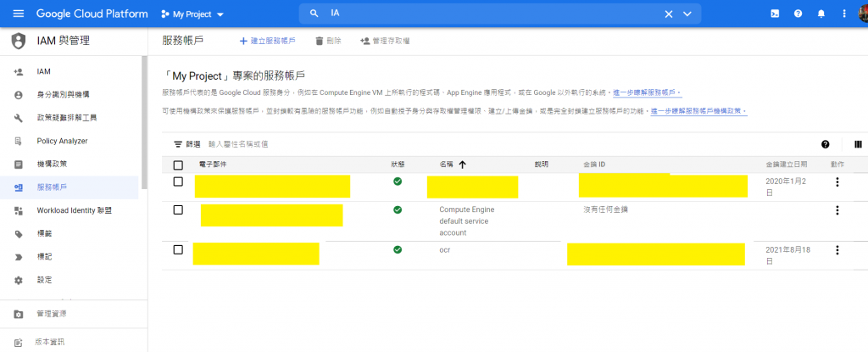Open actions menu for the ocr row

837,250
